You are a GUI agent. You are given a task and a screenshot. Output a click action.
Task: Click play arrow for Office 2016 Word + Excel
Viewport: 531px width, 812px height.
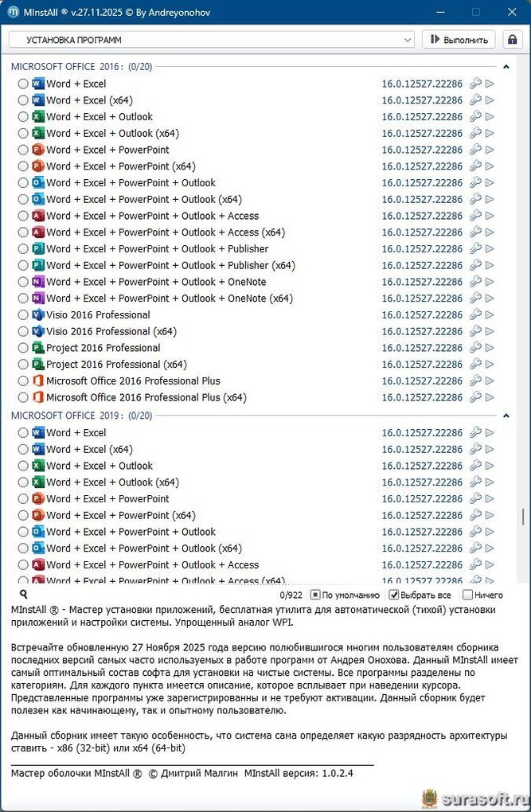click(490, 84)
